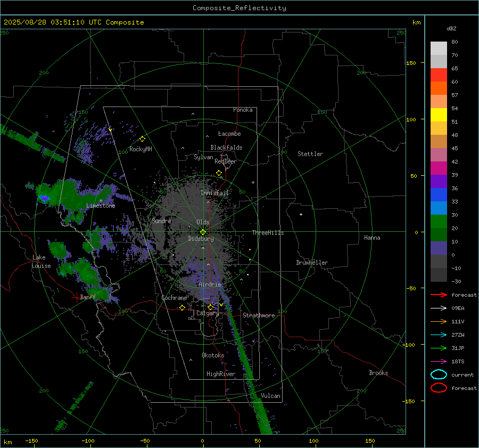
Task: Click the intense blue echo core west of Limestone
Action: coord(44,199)
